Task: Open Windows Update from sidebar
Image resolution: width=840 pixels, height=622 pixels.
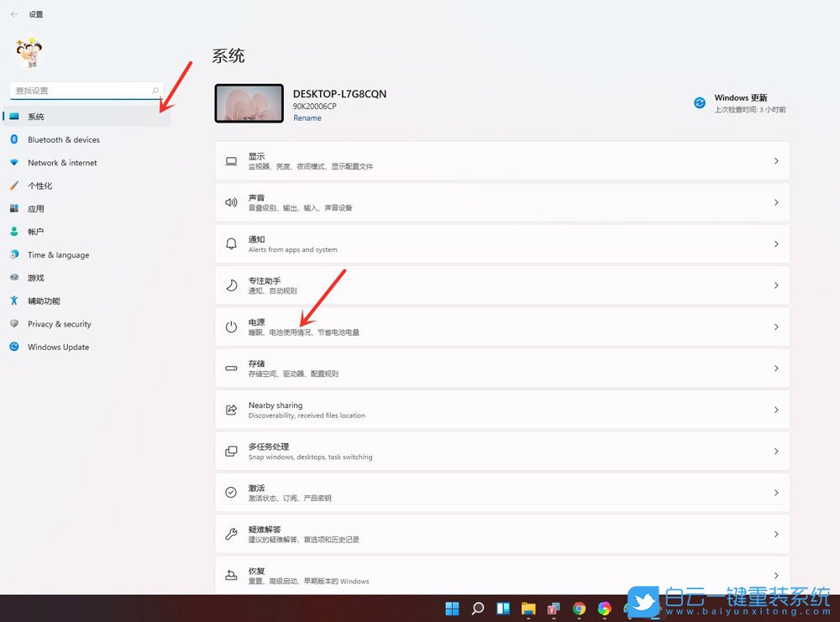Action: pyautogui.click(x=56, y=347)
